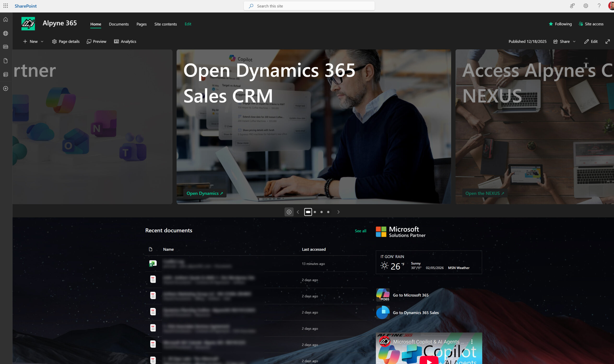Advance carousel with the next chevron
This screenshot has height=364, width=614.
[338, 212]
